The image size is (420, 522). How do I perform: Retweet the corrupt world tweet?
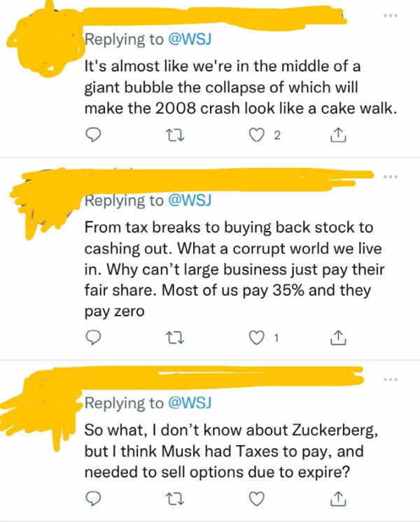tap(178, 339)
